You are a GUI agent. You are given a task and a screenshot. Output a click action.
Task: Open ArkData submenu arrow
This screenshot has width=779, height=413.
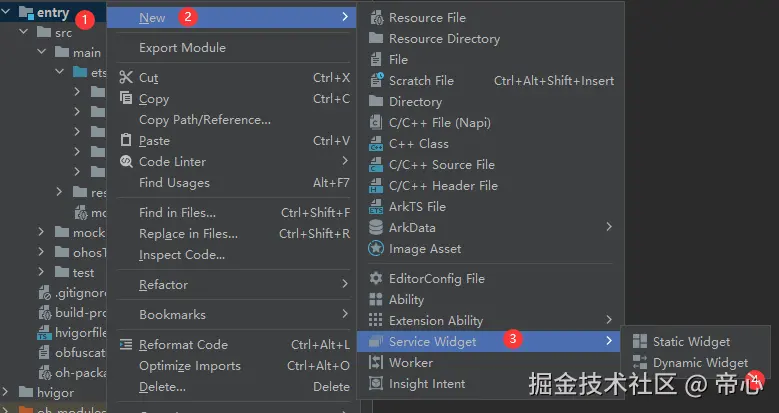click(609, 227)
